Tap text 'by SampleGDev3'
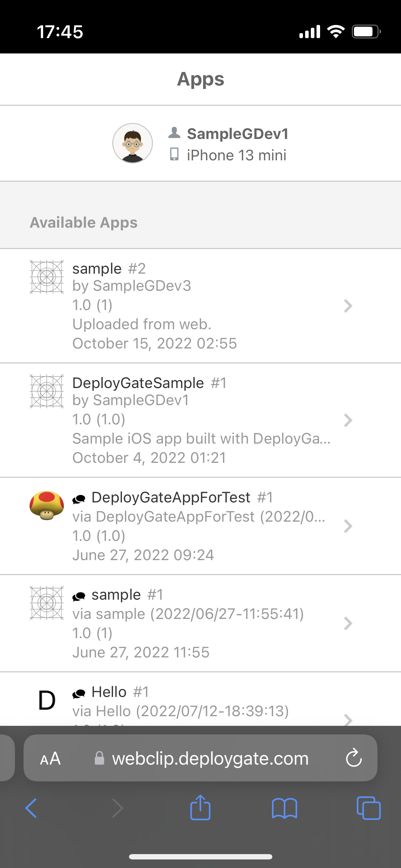401x868 pixels. click(x=132, y=286)
